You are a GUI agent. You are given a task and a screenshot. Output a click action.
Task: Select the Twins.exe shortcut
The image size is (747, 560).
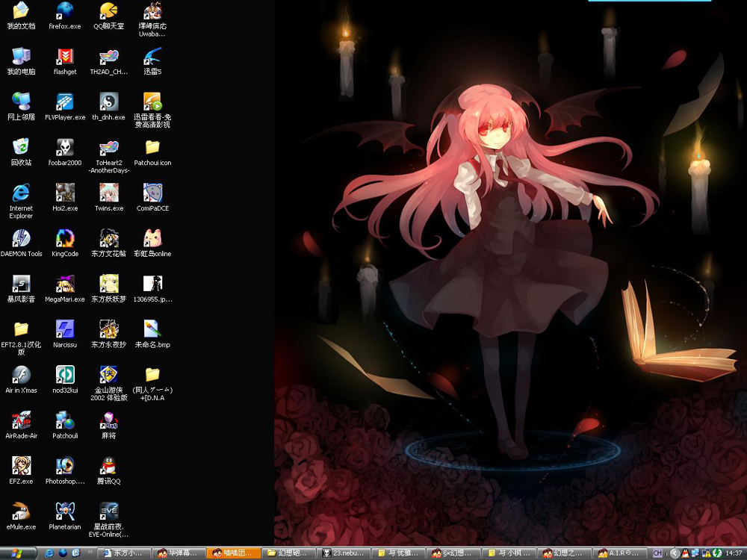[x=108, y=198]
